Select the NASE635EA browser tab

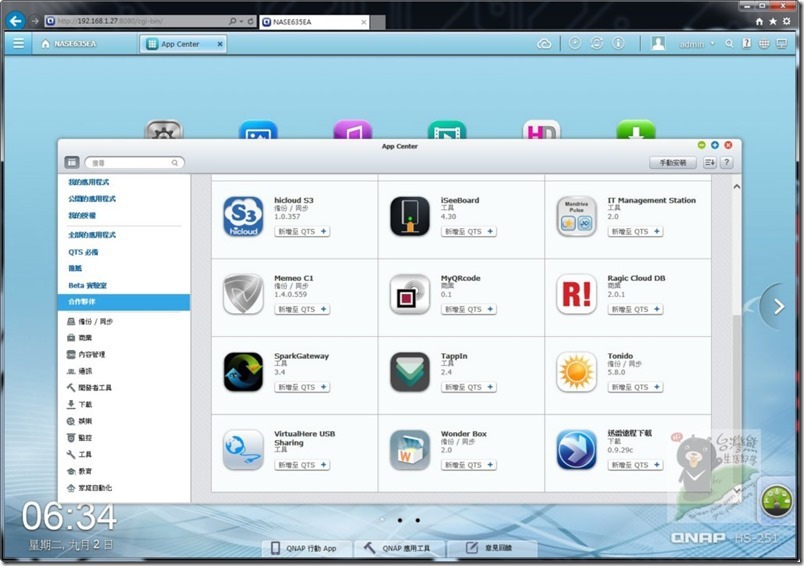click(x=313, y=22)
